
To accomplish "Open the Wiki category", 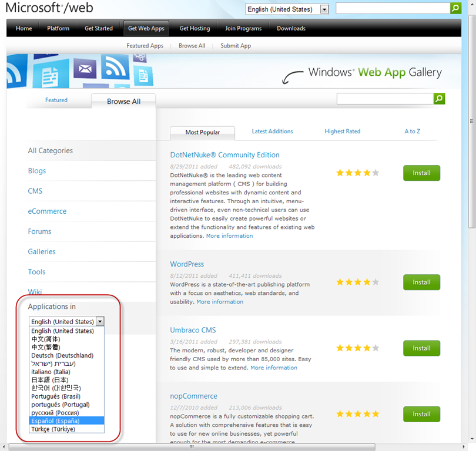I will point(35,292).
